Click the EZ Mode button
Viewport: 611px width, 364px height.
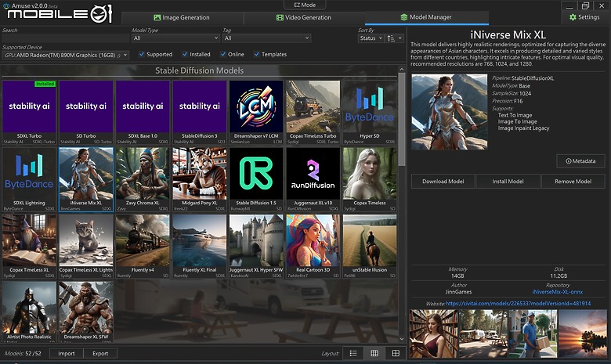point(305,5)
